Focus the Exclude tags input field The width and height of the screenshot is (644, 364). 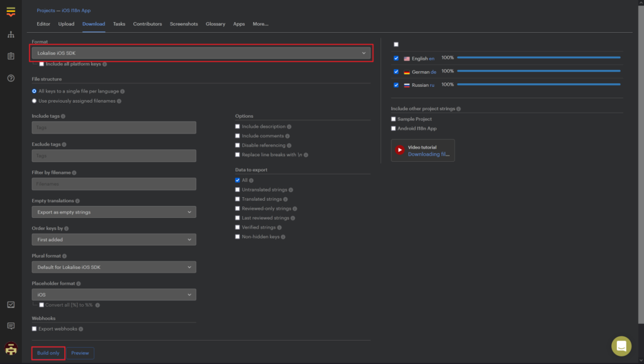coord(114,156)
